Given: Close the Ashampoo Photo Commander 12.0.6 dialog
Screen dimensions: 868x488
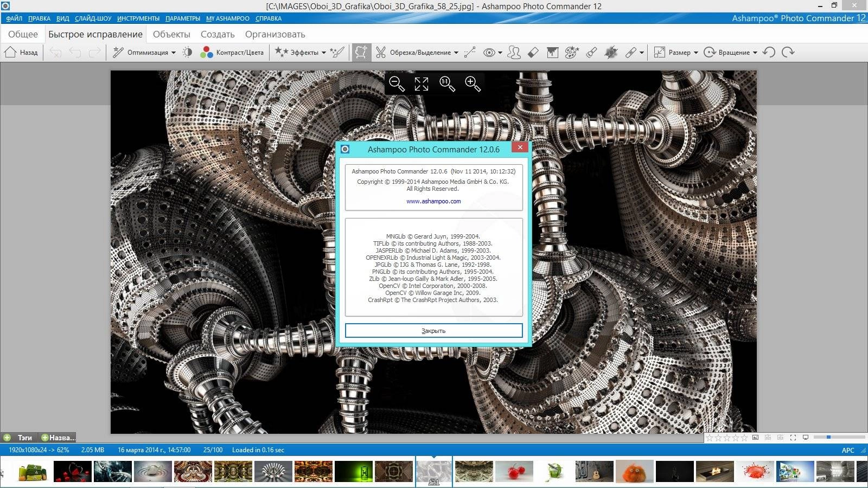Looking at the screenshot, I should pos(520,147).
